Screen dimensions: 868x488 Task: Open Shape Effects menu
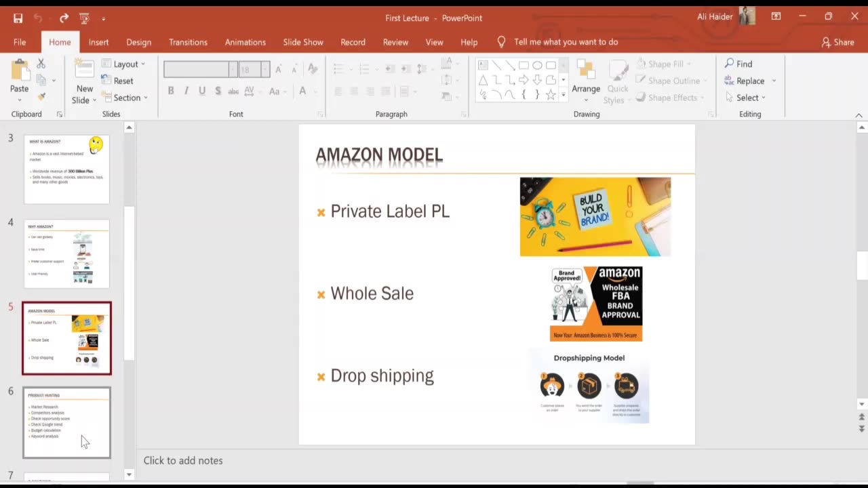pyautogui.click(x=669, y=98)
